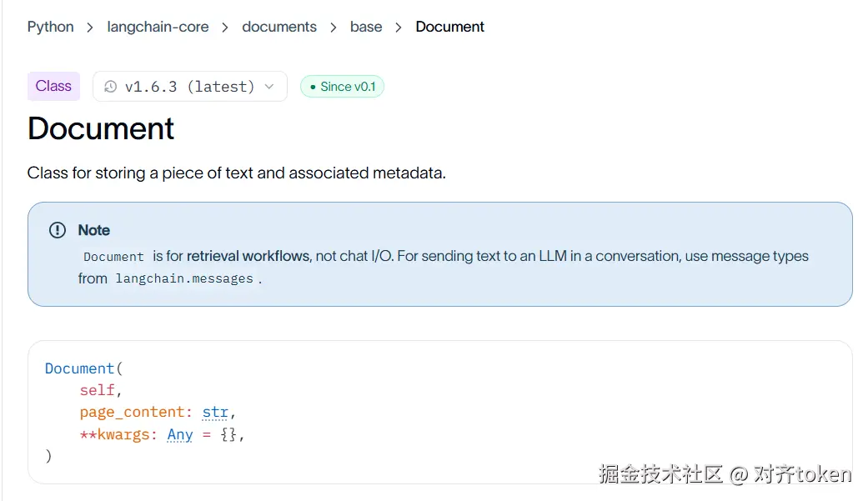The image size is (868, 501).
Task: Open the Python breadcrumb link
Action: click(50, 27)
